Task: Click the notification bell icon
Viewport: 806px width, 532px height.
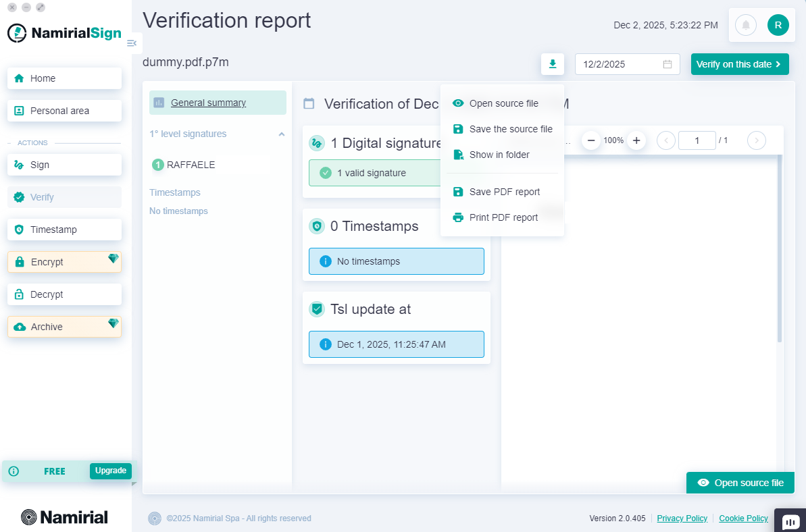Action: point(746,26)
